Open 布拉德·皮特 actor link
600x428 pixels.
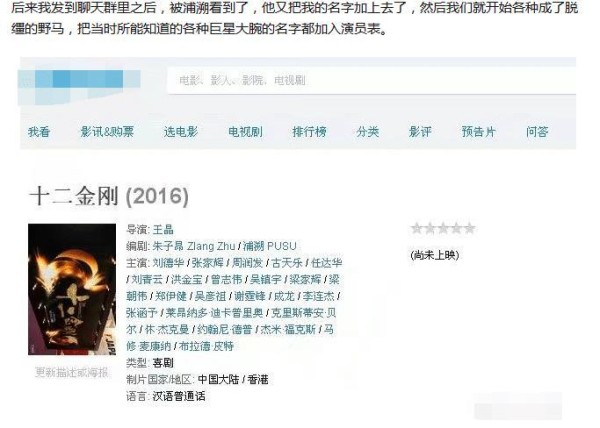point(206,346)
